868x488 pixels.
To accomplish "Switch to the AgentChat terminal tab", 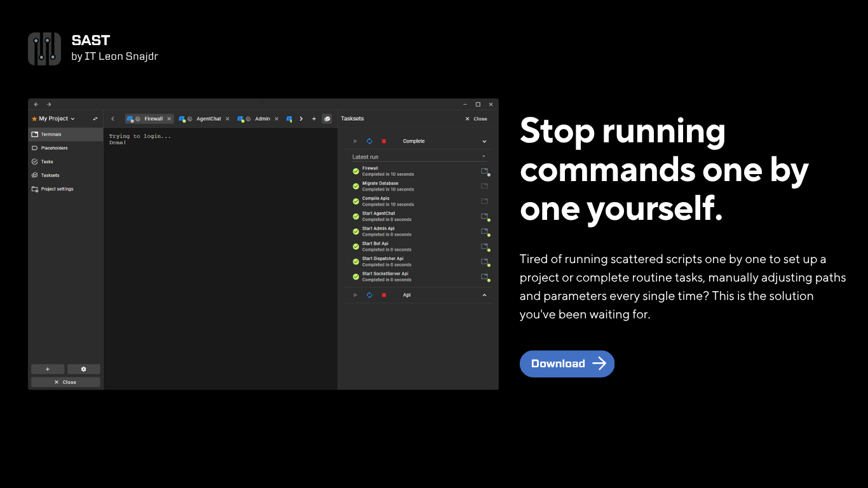I will point(208,119).
